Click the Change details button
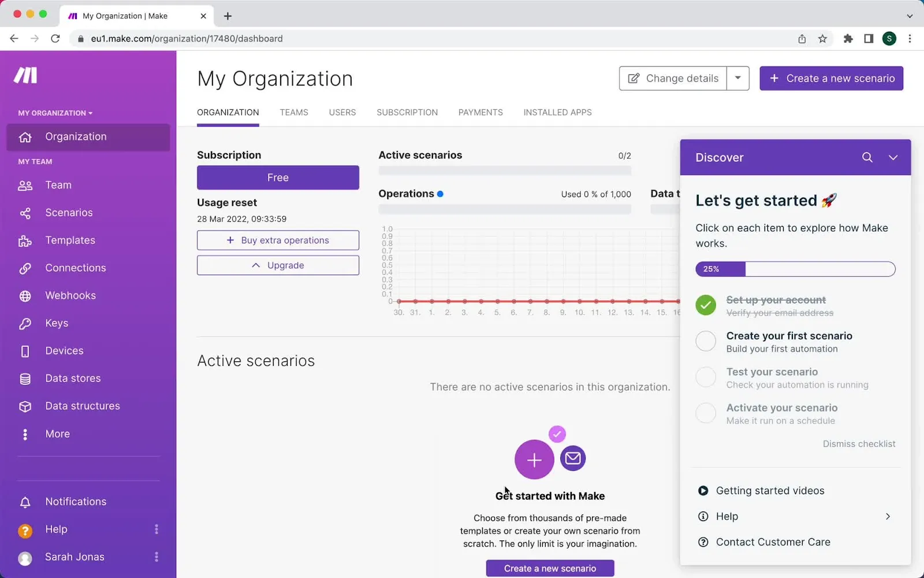 point(673,78)
